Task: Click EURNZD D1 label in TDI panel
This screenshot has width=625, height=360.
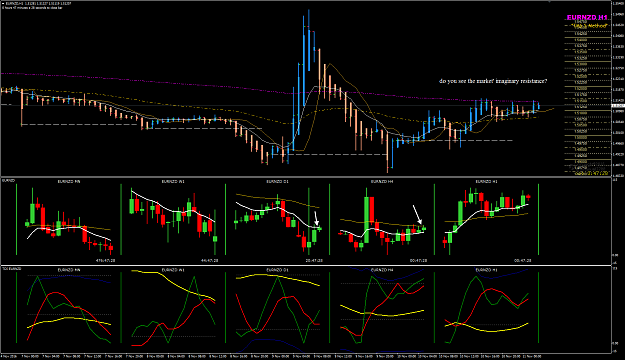Action: pos(277,270)
